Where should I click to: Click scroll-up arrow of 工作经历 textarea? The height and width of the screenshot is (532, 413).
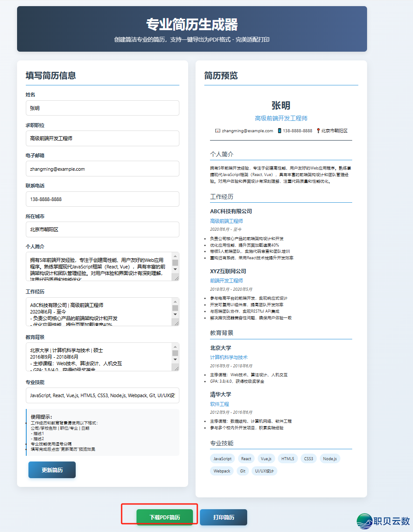tap(175, 301)
